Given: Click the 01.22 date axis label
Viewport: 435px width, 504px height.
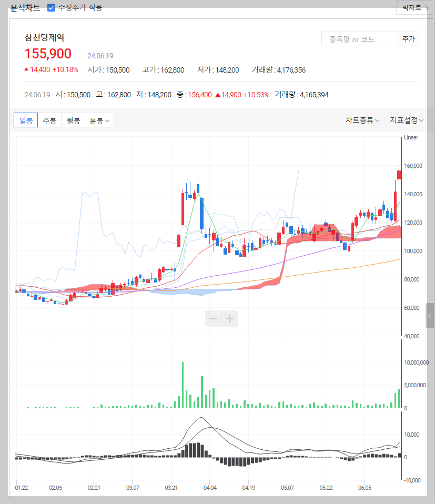Looking at the screenshot, I should [x=22, y=488].
